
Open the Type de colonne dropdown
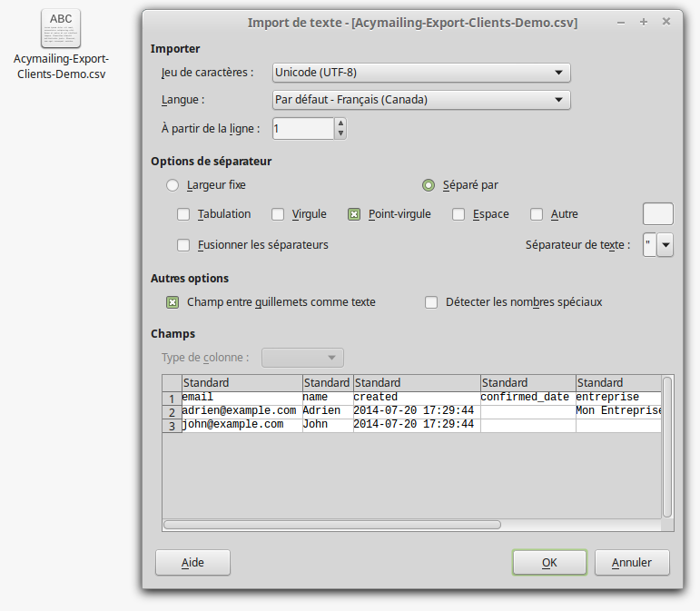pos(302,358)
